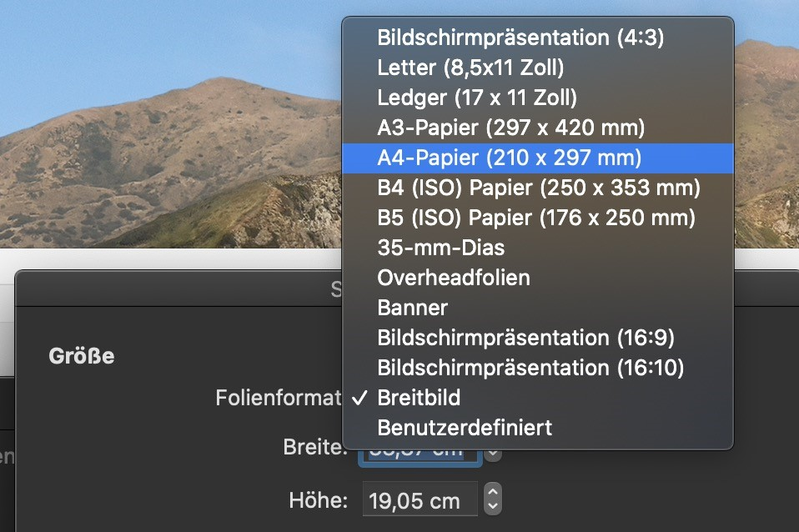Select Ledger (17 x 11 Zoll)
The image size is (799, 532).
pyautogui.click(x=476, y=98)
